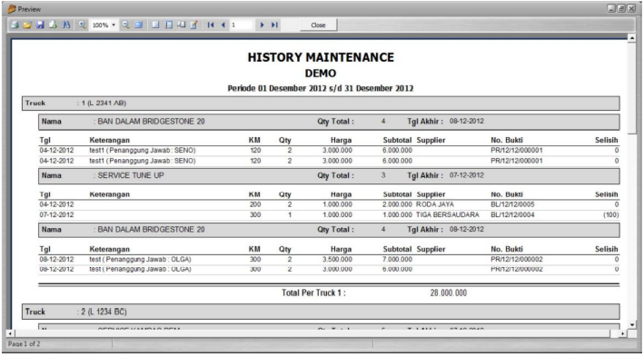Click the Periode 01 Desember 2012 line
644x357 pixels.
coord(321,88)
